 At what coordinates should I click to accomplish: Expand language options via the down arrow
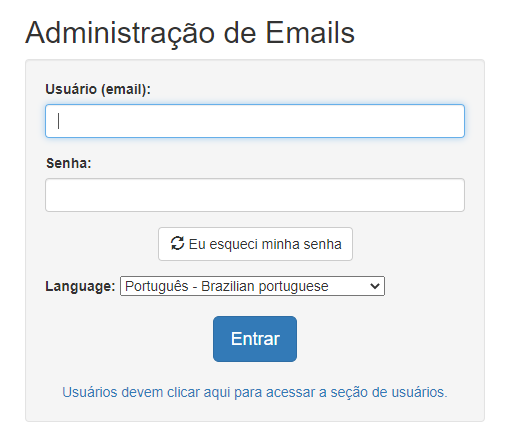375,286
